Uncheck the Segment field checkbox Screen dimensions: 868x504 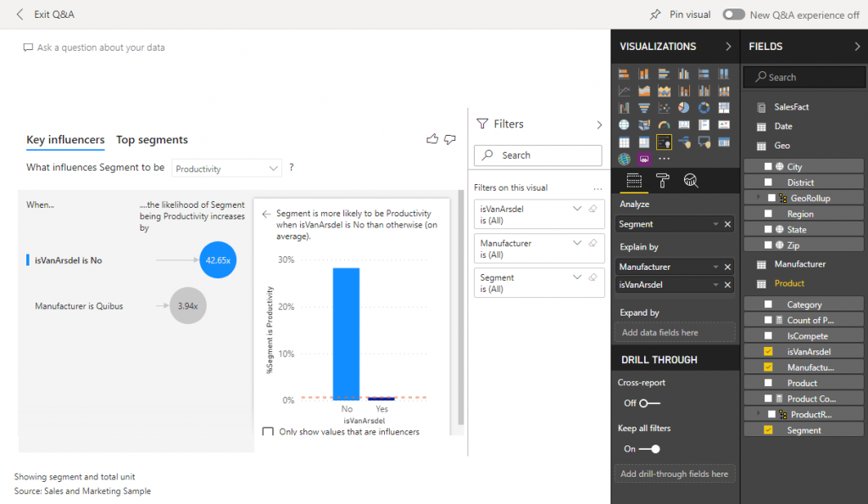point(769,429)
